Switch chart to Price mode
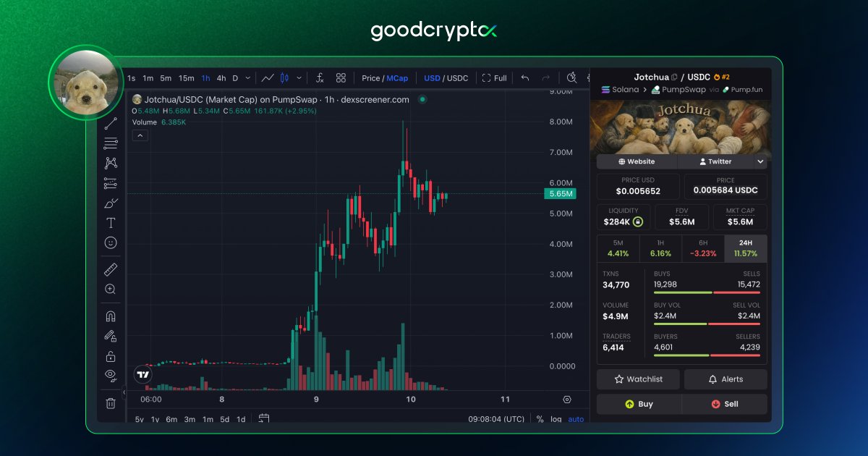 pos(371,78)
